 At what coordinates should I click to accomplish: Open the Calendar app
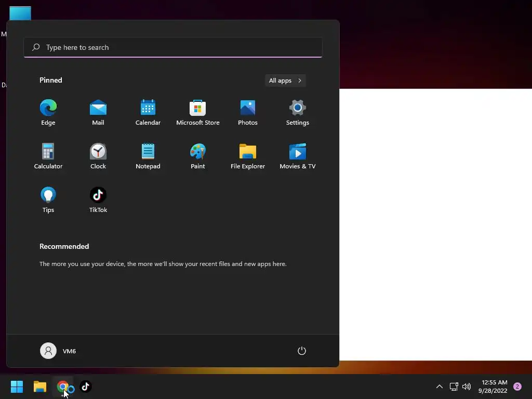click(148, 113)
